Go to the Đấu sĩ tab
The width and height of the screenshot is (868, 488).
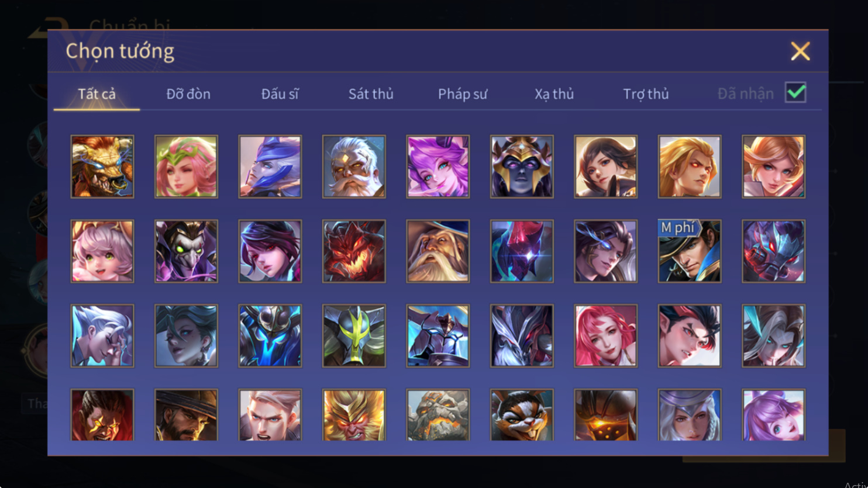pyautogui.click(x=280, y=94)
